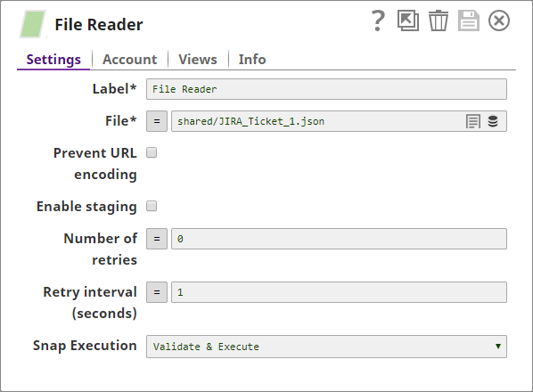Save settings with the floppy disk icon
The width and height of the screenshot is (533, 392).
point(469,20)
